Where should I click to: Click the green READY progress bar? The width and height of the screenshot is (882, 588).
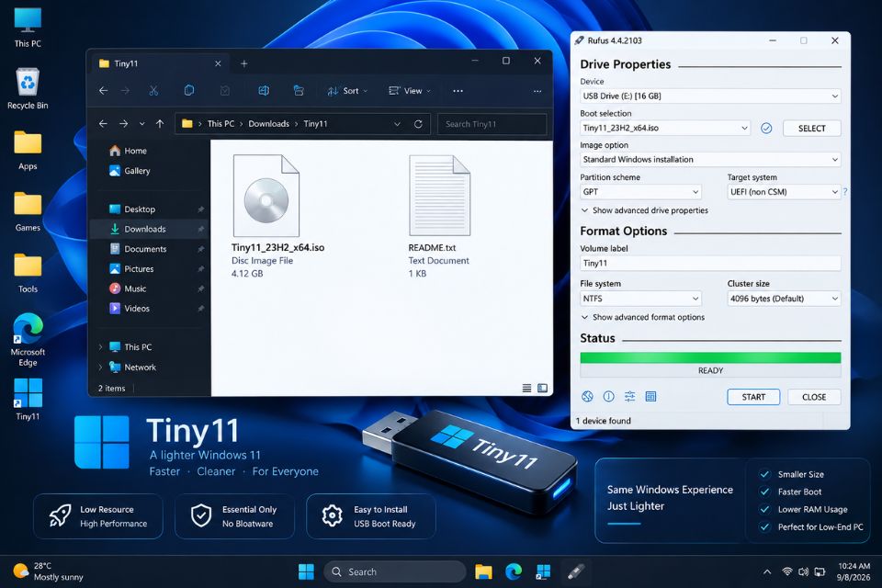pyautogui.click(x=710, y=358)
